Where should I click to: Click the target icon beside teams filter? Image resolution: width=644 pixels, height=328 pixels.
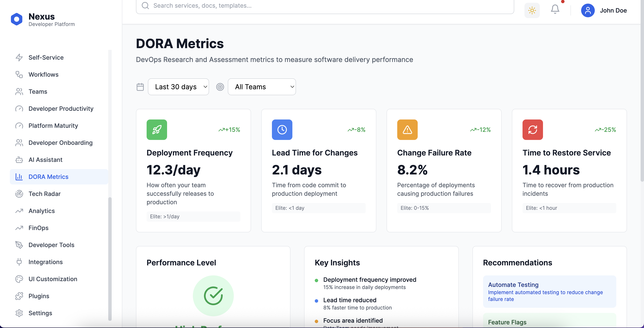tap(220, 87)
